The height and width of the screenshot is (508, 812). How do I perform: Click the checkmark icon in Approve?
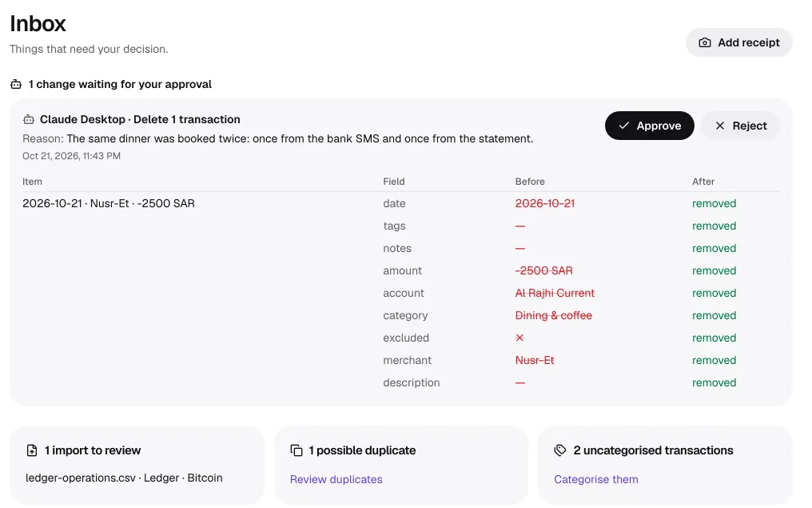(623, 126)
